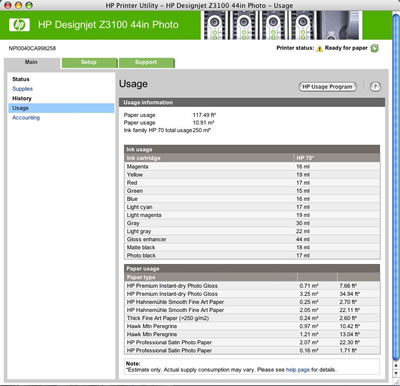Image resolution: width=400 pixels, height=386 pixels.
Task: Click the Ready for paper status text
Action: point(346,48)
